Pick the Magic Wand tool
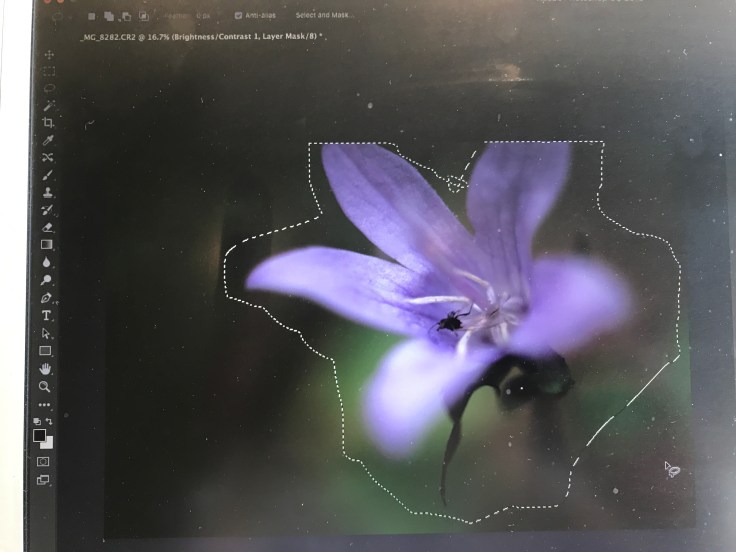 pos(49,105)
